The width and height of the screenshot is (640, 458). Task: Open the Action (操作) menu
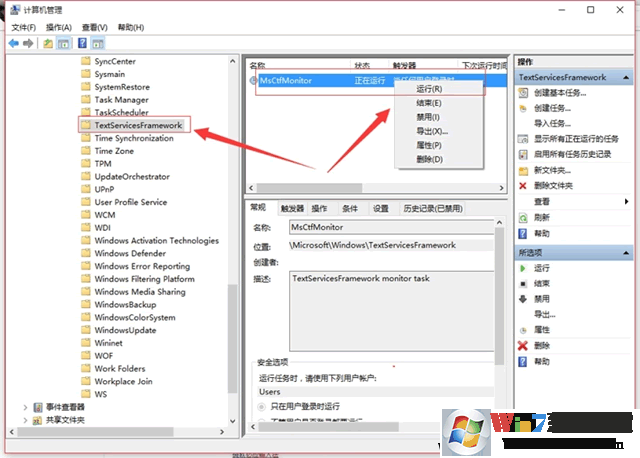pyautogui.click(x=59, y=27)
